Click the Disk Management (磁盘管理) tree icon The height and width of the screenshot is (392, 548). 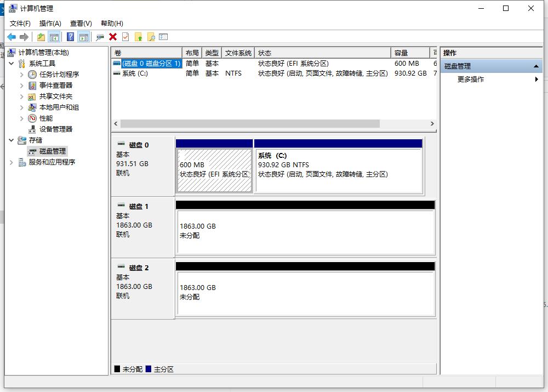[32, 151]
